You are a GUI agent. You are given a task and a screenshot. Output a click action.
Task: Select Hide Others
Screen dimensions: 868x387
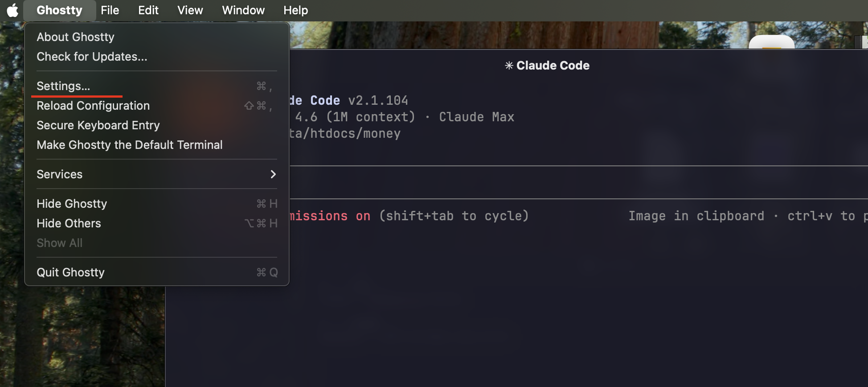69,223
